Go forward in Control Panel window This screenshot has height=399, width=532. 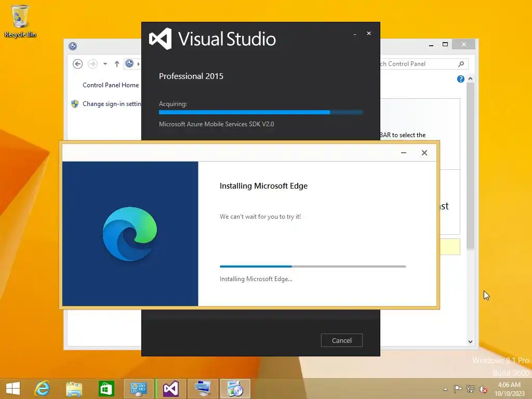(92, 64)
